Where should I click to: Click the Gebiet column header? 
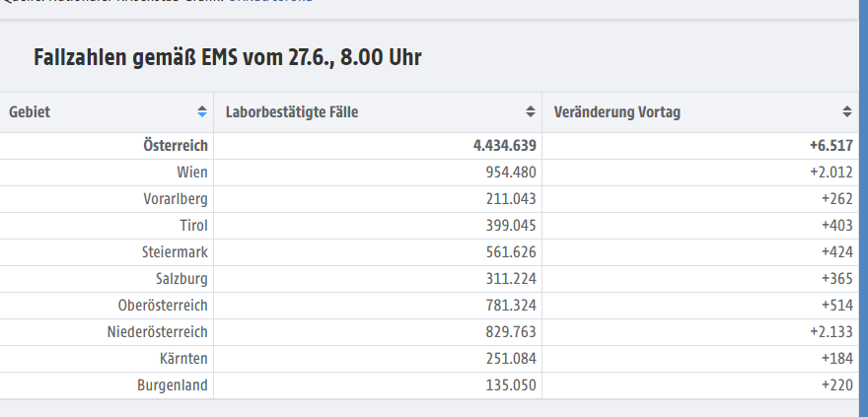tap(107, 112)
